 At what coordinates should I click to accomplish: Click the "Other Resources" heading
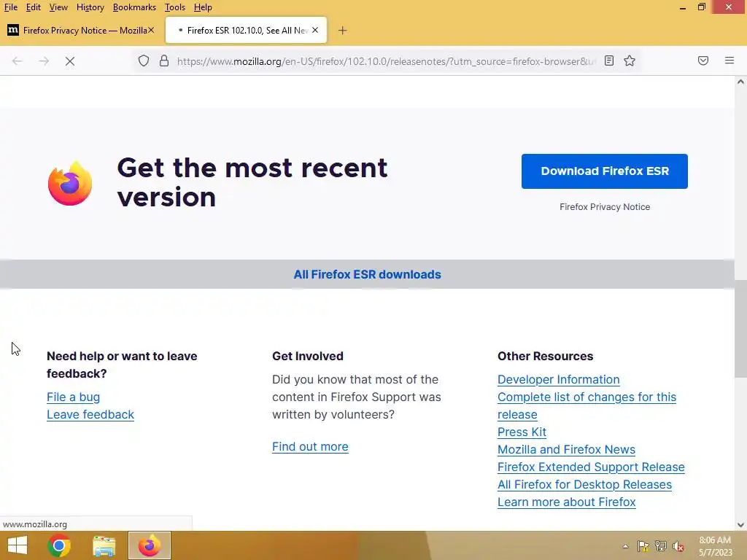coord(546,356)
